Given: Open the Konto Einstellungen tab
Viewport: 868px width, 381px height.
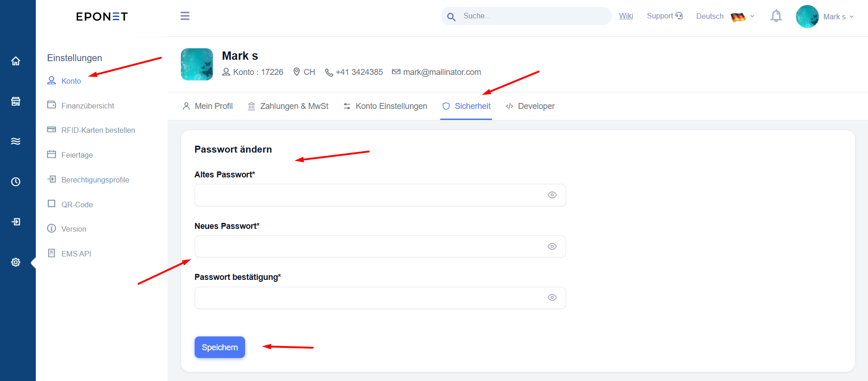Looking at the screenshot, I should (385, 106).
